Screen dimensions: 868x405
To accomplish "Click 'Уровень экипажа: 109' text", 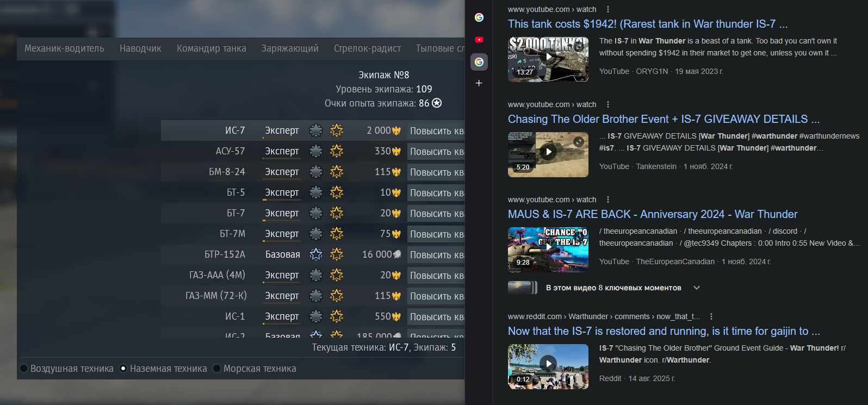I will [x=384, y=89].
